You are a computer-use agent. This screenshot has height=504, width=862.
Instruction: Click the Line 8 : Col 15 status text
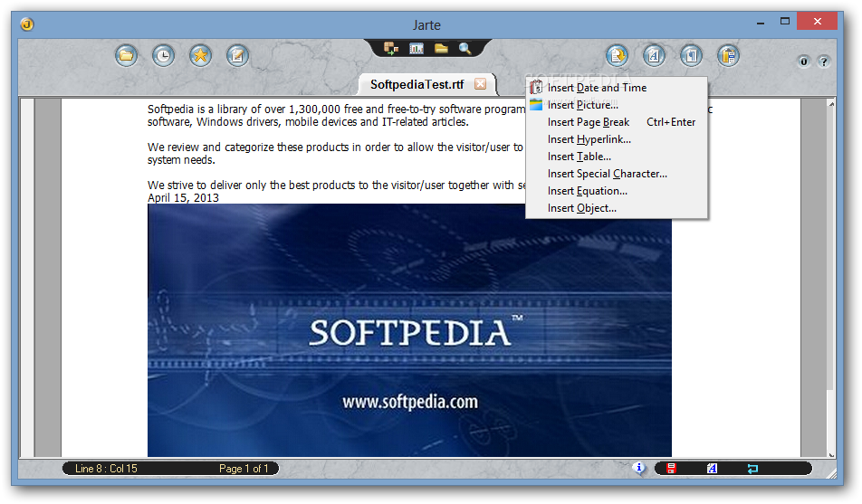tap(106, 469)
